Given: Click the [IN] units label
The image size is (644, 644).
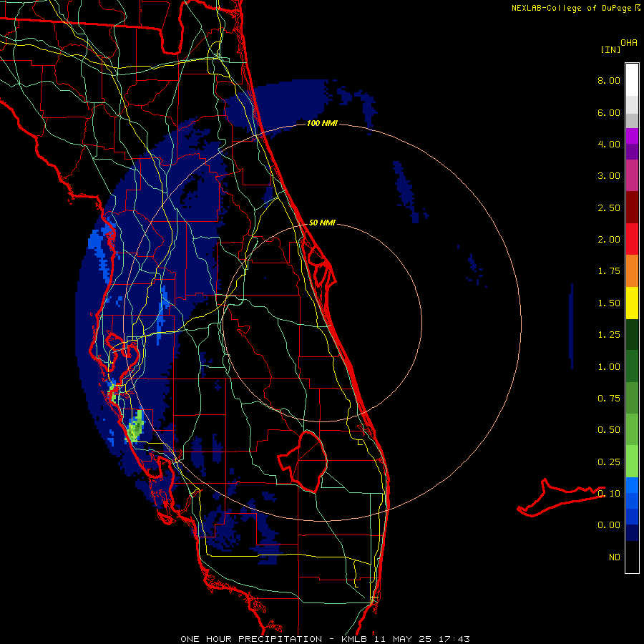Looking at the screenshot, I should [610, 49].
